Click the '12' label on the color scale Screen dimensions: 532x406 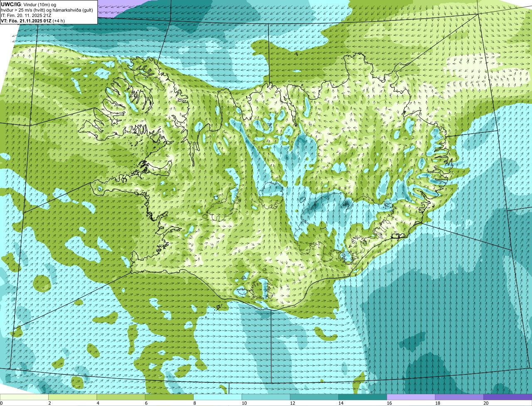292,403
